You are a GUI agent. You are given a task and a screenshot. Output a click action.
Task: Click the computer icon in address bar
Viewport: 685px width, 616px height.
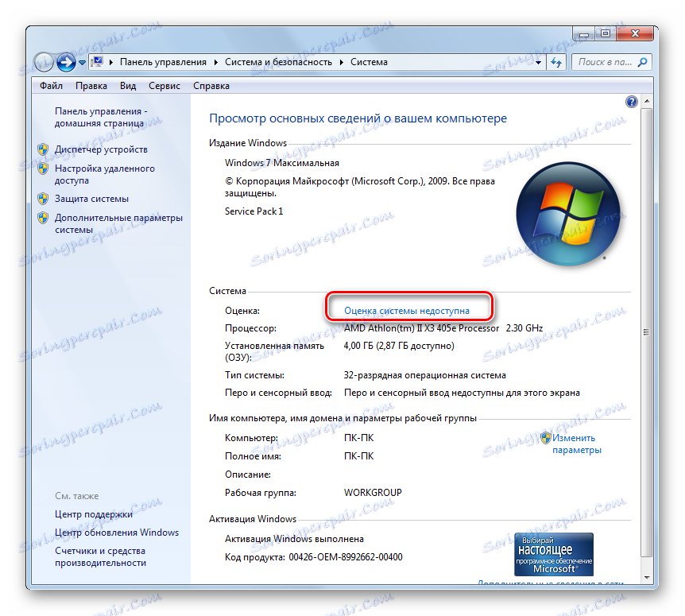(x=98, y=62)
